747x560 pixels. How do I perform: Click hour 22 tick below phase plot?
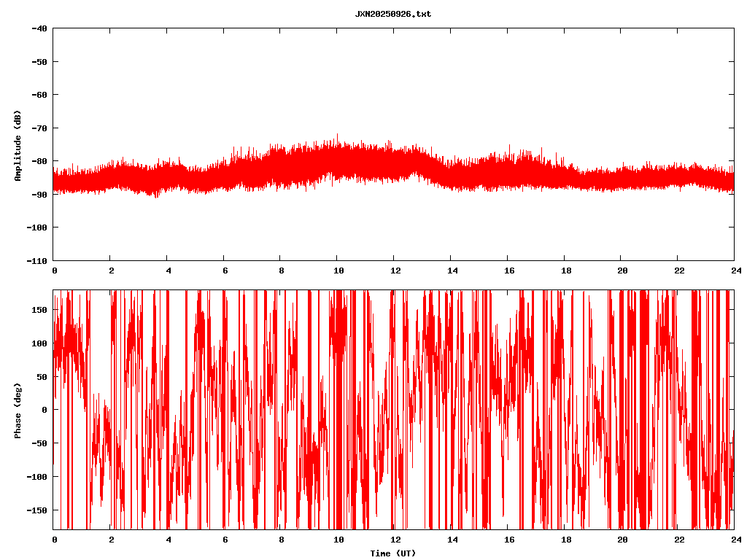tap(678, 540)
